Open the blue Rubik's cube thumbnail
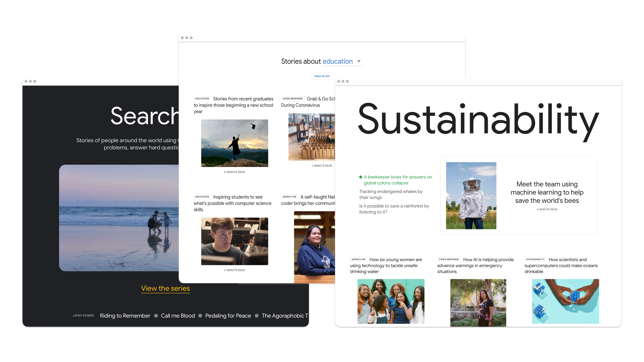Screen dimensions: 644x362 coord(565,301)
